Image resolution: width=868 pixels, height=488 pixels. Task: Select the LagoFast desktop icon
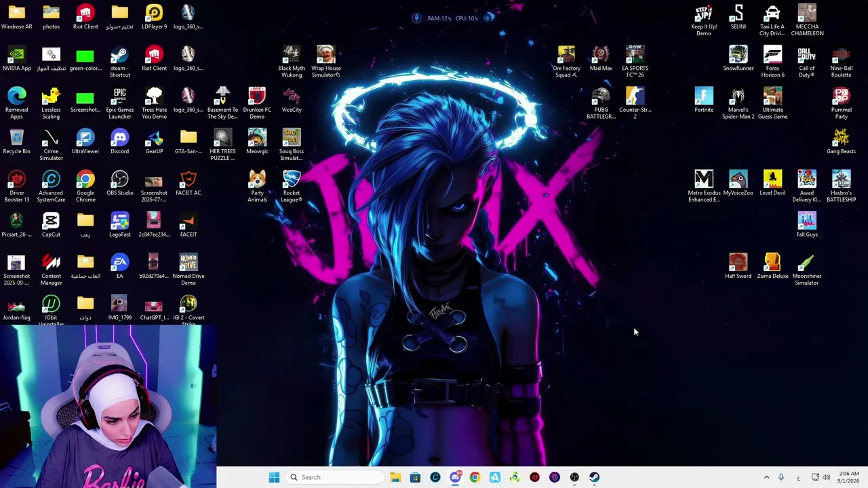119,225
